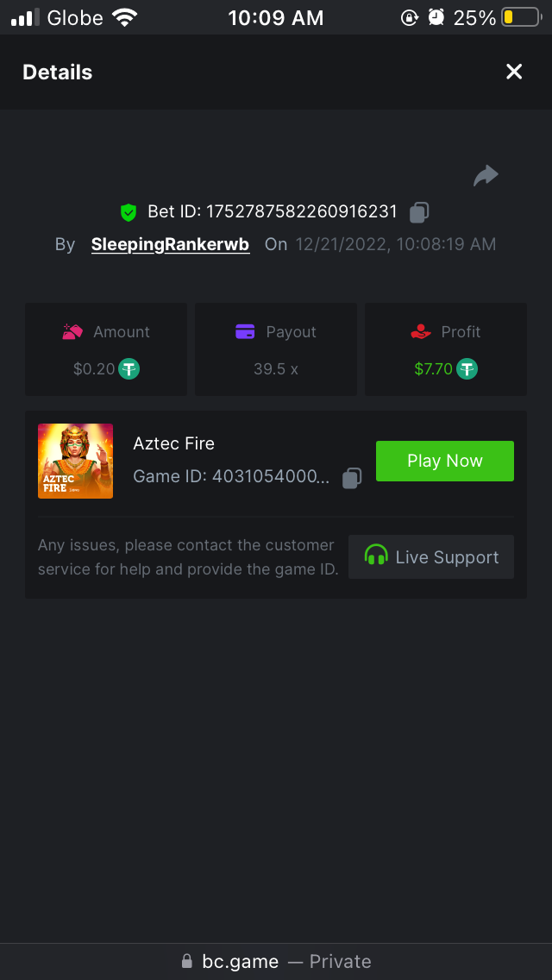The image size is (552, 980).
Task: Open the Aztec Fire game thumbnail
Action: [75, 461]
